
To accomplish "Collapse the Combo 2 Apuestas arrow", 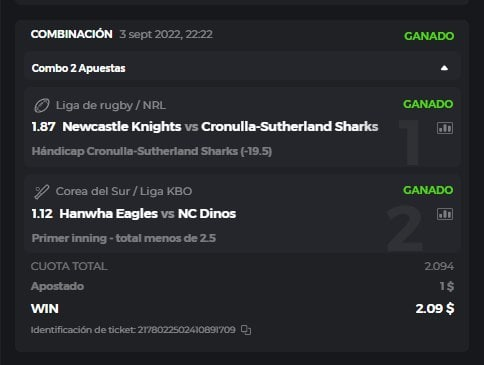I will pyautogui.click(x=444, y=68).
